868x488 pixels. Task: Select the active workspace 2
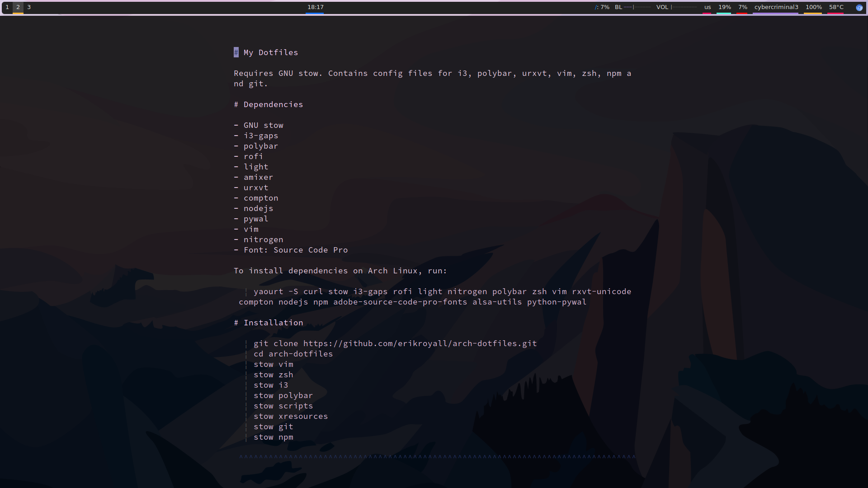coord(18,7)
